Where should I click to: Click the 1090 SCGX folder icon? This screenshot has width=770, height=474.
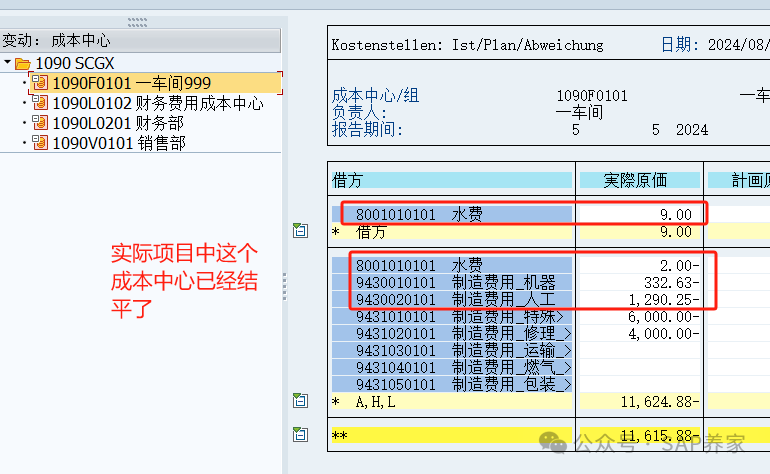[x=23, y=63]
